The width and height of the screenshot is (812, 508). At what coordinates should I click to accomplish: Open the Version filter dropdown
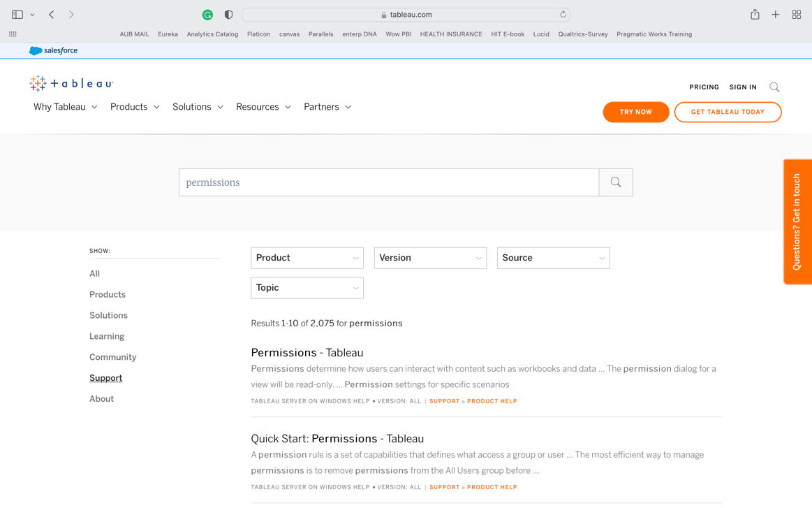coord(430,258)
